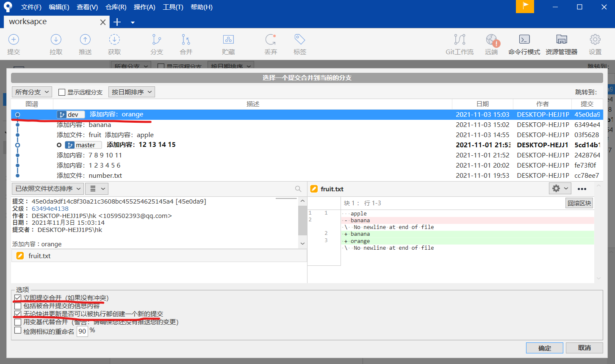Open the three-dot menu for fruit.txt diff
Image resolution: width=615 pixels, height=364 pixels.
pos(582,189)
